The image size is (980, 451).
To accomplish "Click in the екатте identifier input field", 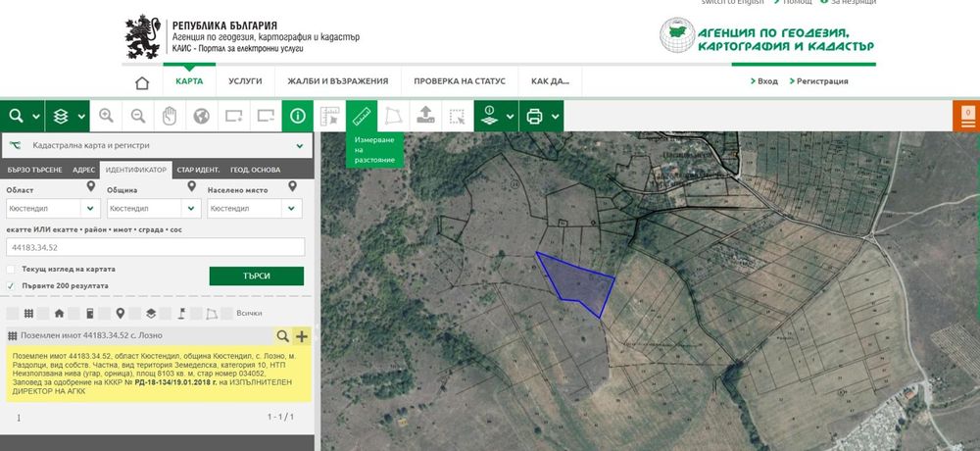I will pyautogui.click(x=156, y=247).
